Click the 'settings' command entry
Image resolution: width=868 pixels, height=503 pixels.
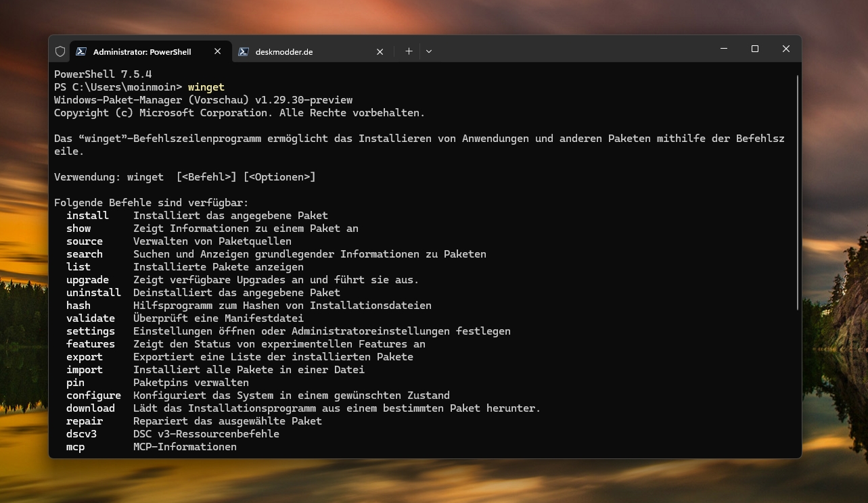pyautogui.click(x=90, y=331)
